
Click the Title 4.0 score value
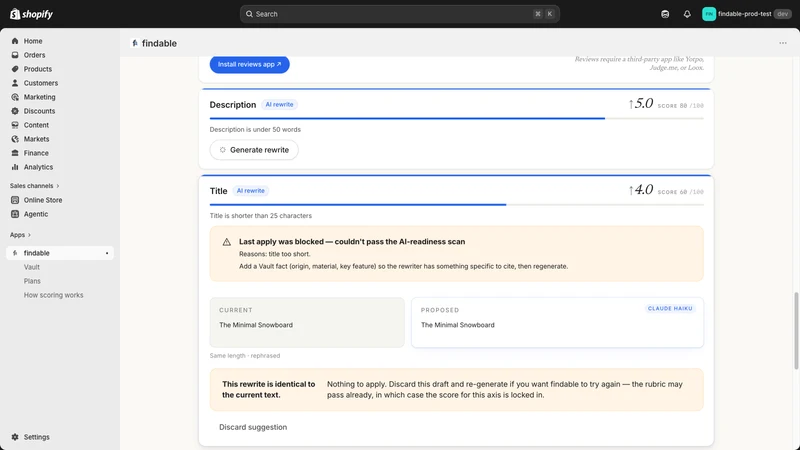coord(640,190)
